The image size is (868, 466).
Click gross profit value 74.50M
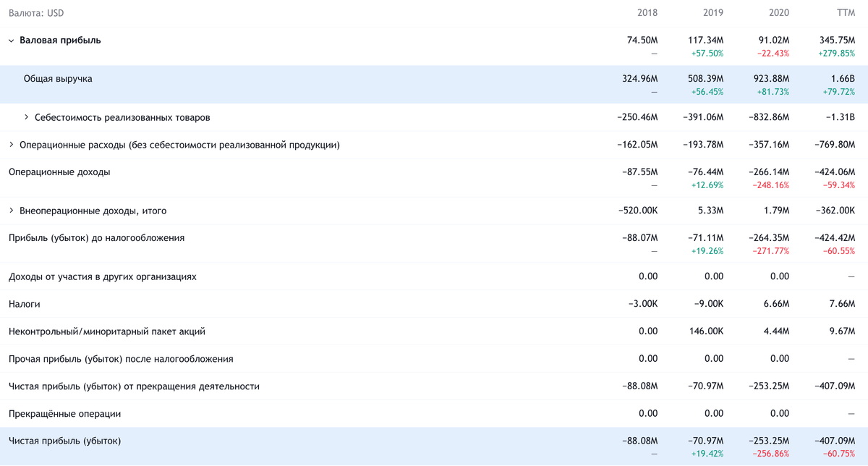pos(642,41)
